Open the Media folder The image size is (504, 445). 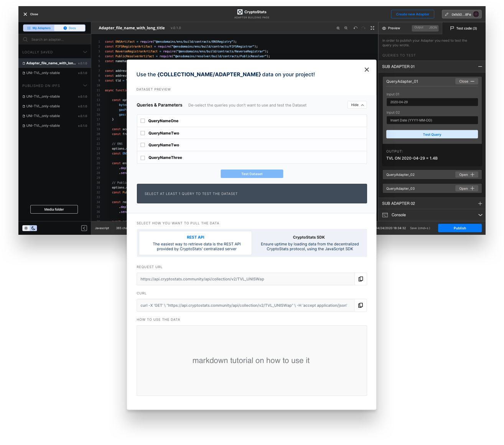pos(54,209)
